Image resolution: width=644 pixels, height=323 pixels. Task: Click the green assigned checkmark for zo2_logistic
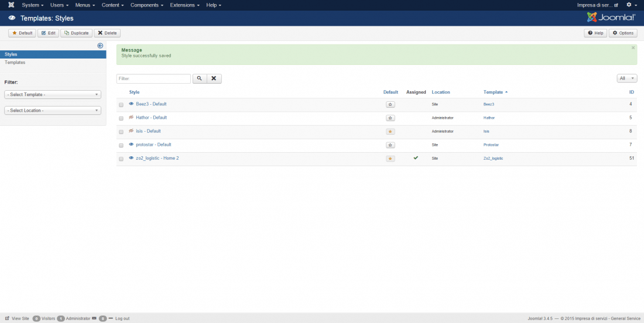point(416,157)
